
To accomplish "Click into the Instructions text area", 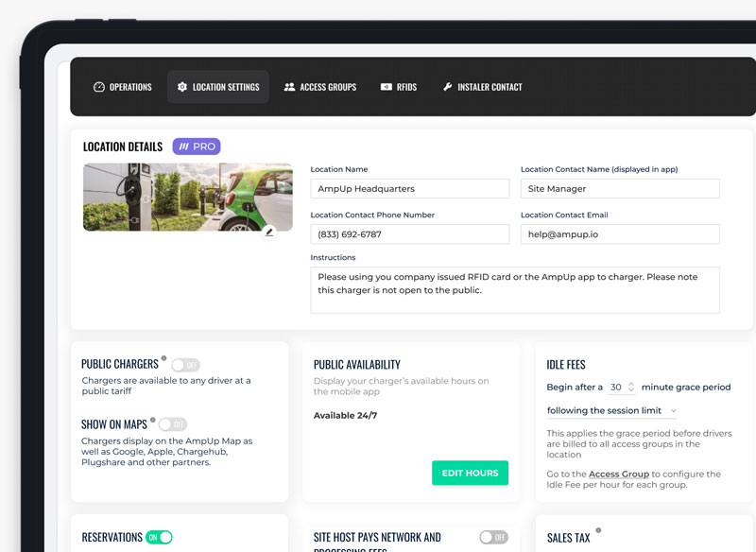I will (x=515, y=290).
